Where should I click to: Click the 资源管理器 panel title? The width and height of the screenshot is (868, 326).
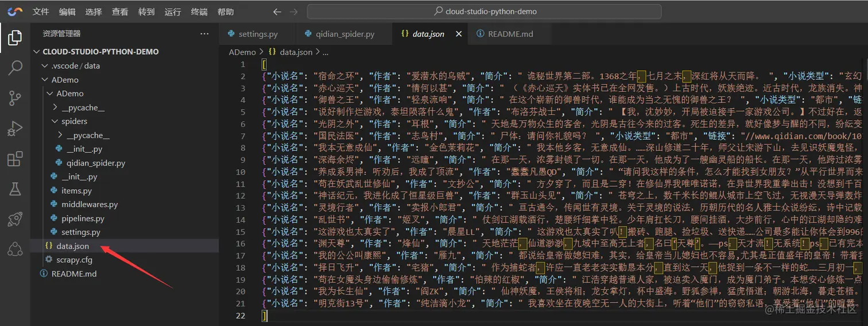61,34
